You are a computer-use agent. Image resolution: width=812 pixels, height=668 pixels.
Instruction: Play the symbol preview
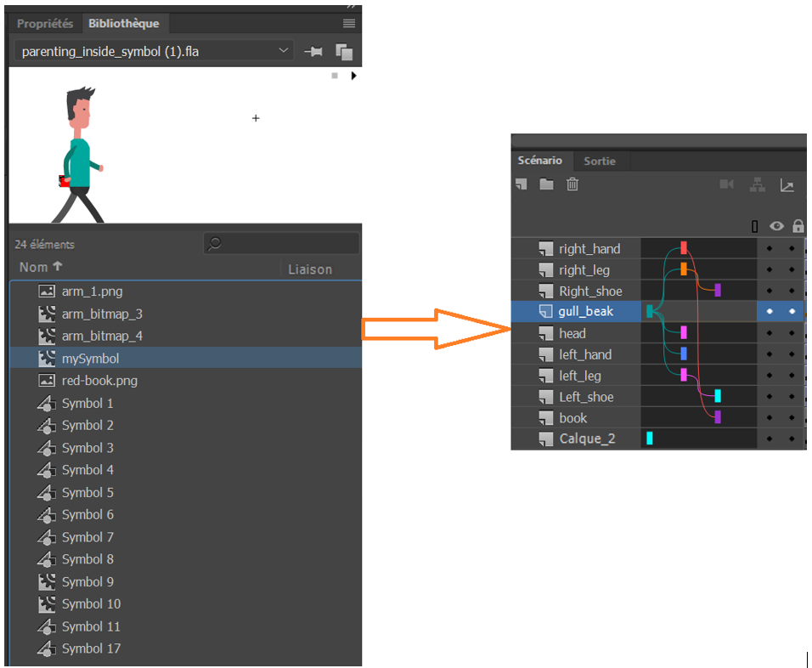click(x=353, y=76)
